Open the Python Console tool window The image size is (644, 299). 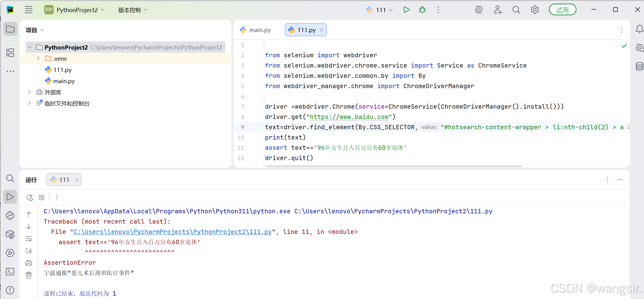(x=10, y=216)
